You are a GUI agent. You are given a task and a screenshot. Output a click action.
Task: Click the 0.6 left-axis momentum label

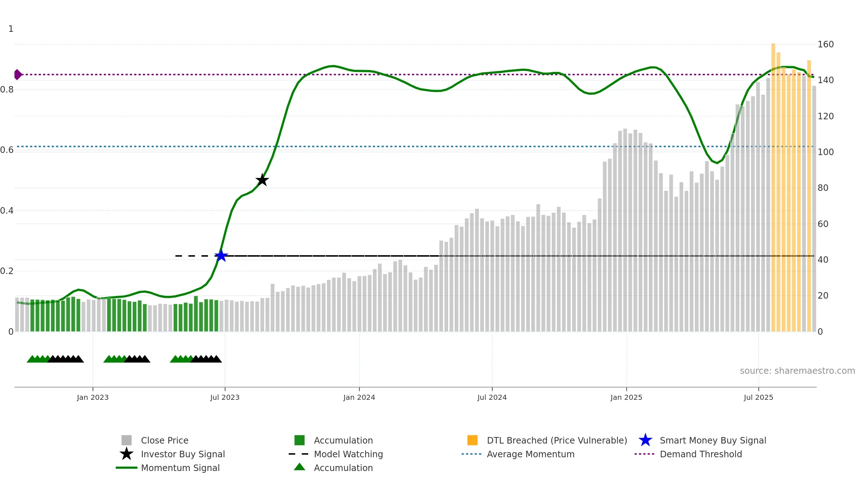pos(7,150)
